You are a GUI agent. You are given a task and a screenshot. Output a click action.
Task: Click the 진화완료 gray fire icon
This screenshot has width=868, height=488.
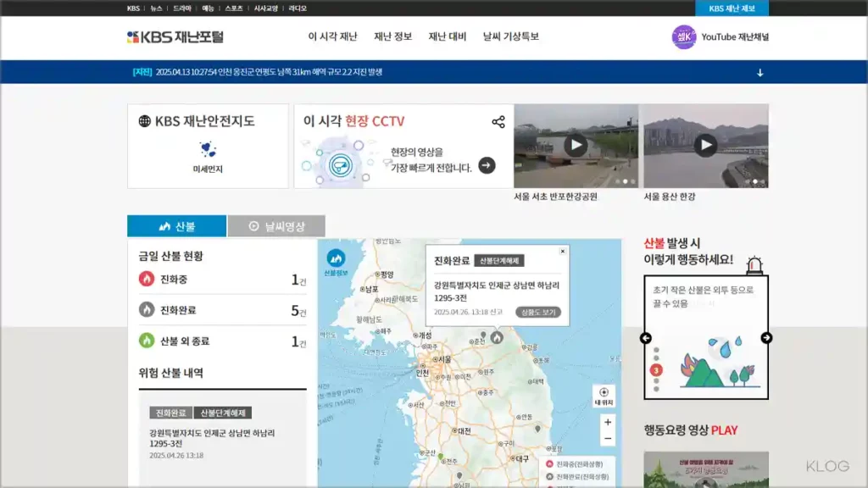tap(146, 310)
